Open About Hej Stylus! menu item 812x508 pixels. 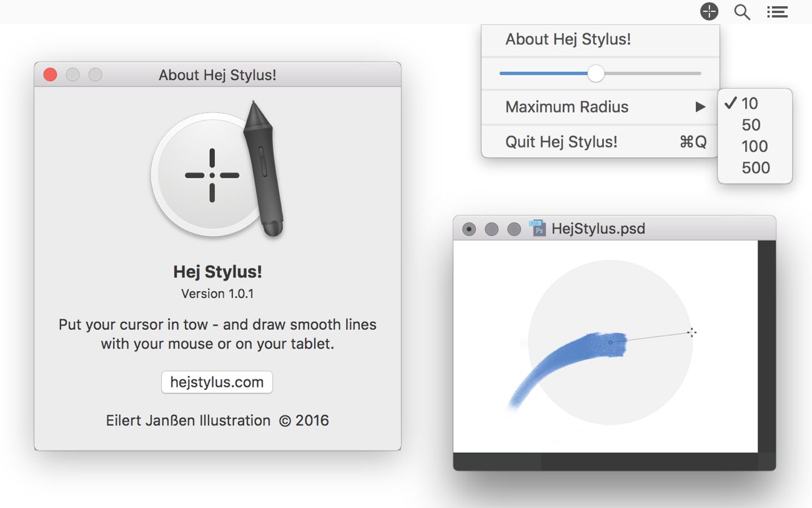[568, 39]
